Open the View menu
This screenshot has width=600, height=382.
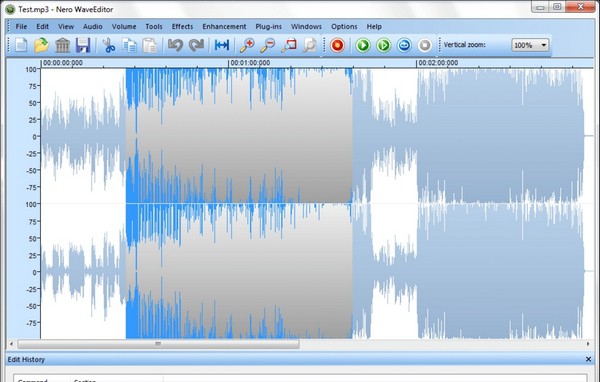(66, 26)
